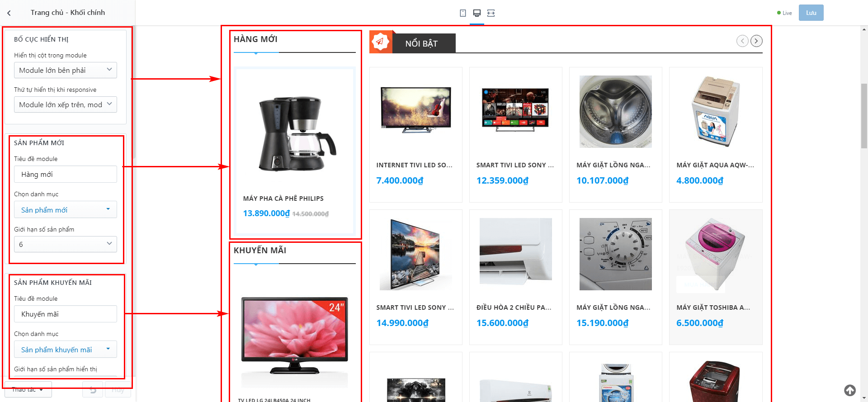Switch to full-width preview mode
This screenshot has width=868, height=402.
491,13
